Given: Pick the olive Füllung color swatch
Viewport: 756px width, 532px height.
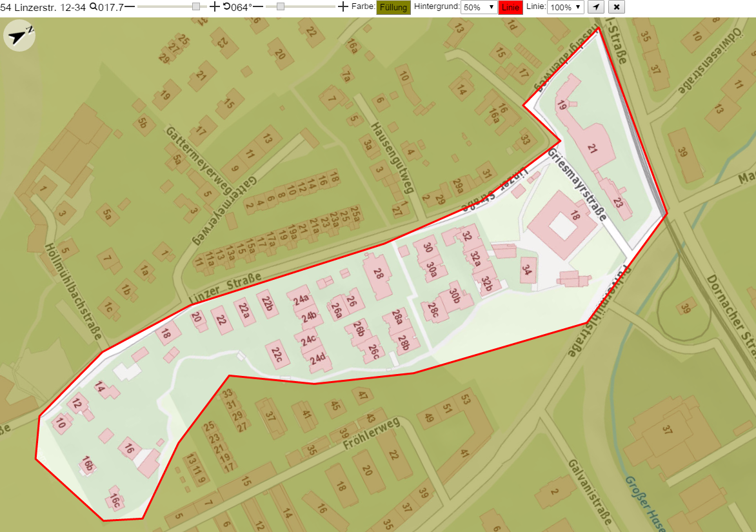Looking at the screenshot, I should tap(393, 7).
